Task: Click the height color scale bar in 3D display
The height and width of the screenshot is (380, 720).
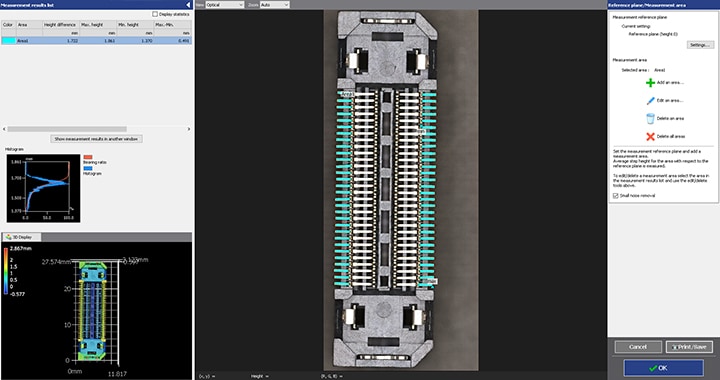Action: (6, 271)
